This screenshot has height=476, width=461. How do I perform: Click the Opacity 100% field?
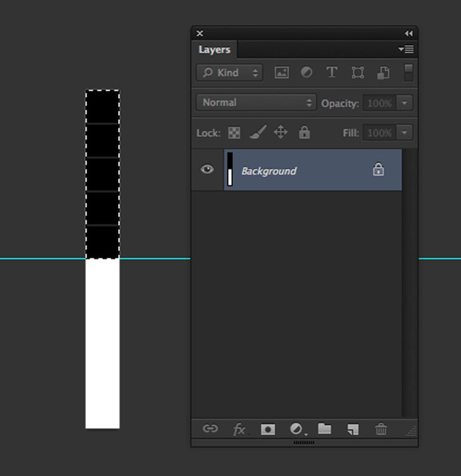[x=379, y=103]
